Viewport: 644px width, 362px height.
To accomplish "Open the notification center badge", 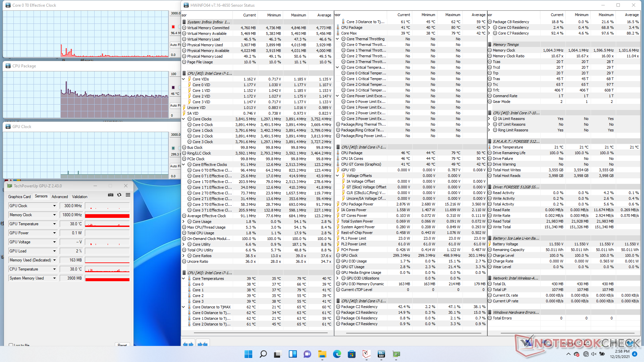I will coord(634,354).
